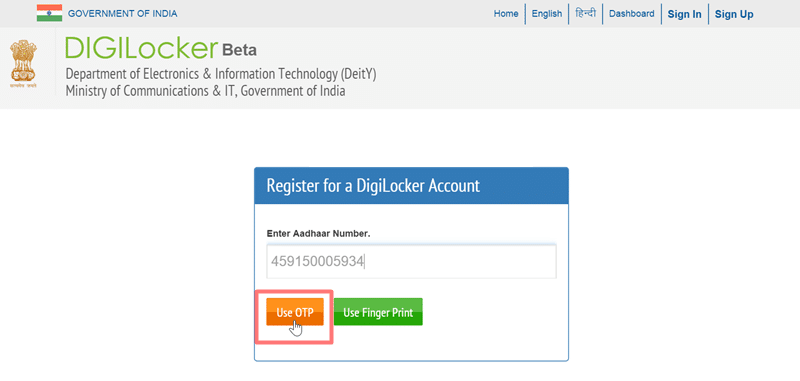Switch language to English
The width and height of the screenshot is (800, 381).
click(546, 14)
